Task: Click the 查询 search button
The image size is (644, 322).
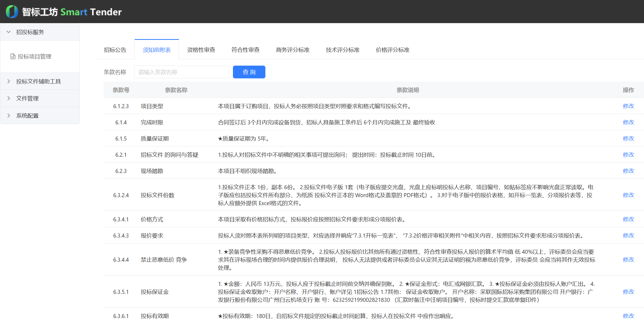Action: (249, 72)
